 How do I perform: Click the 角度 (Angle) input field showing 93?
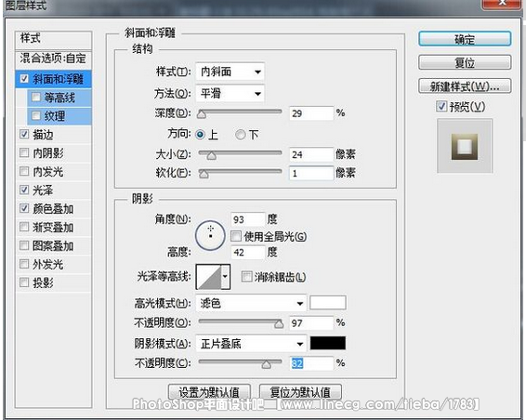coord(247,219)
